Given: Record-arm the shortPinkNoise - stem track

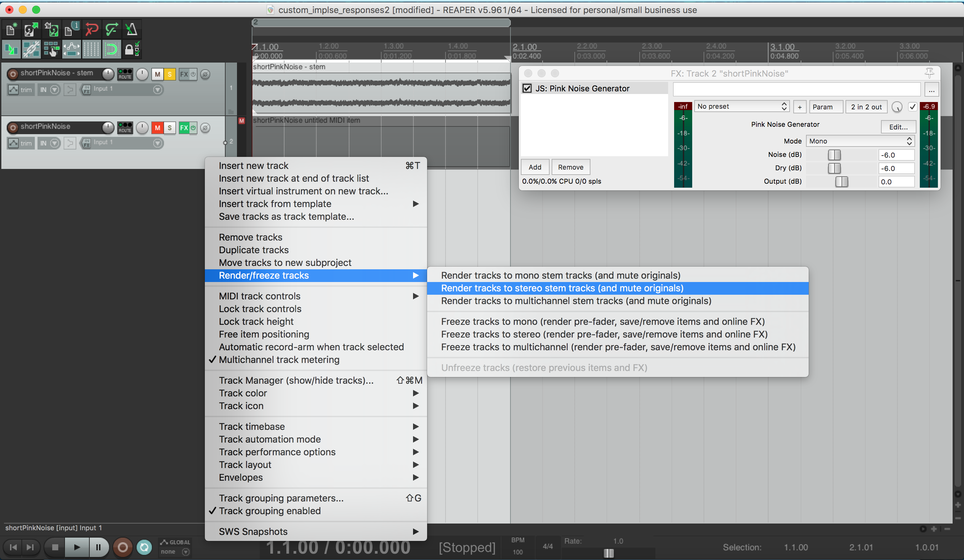Looking at the screenshot, I should (x=13, y=74).
